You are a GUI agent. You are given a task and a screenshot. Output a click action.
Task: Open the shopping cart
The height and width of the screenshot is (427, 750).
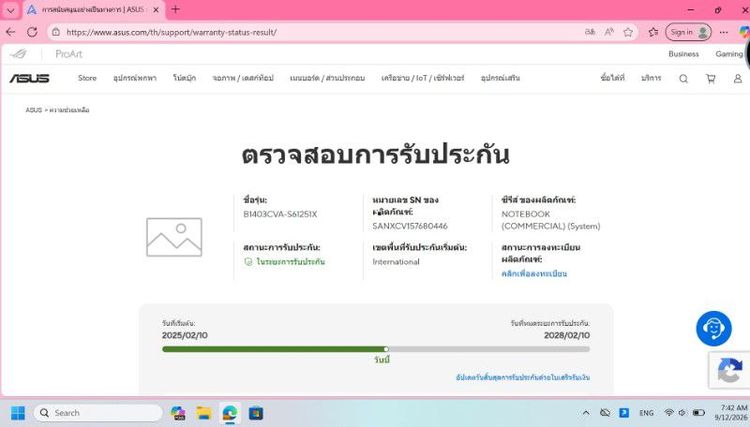pyautogui.click(x=711, y=79)
